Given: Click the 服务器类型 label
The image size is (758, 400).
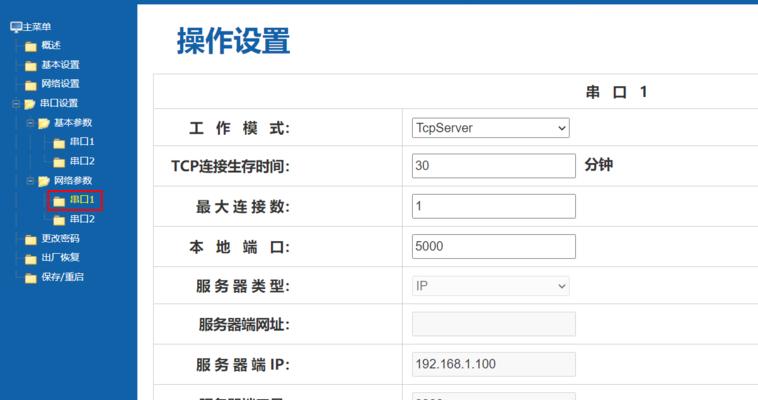Looking at the screenshot, I should [x=243, y=286].
